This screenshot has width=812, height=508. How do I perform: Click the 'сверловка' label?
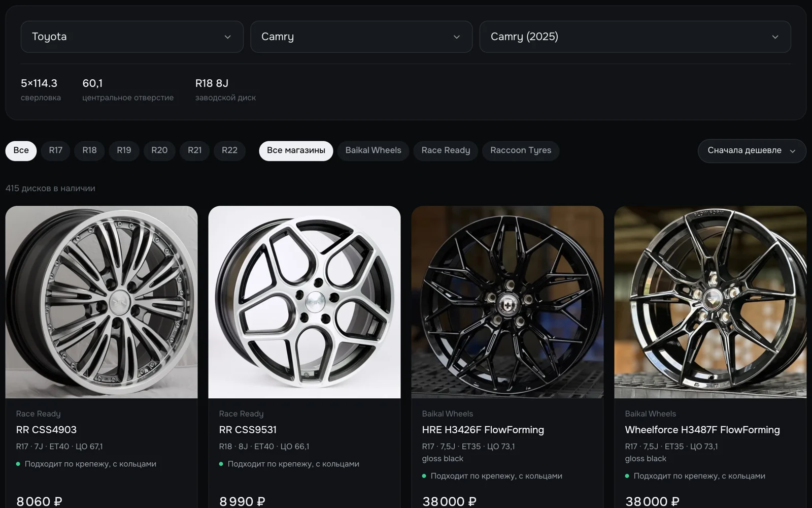(41, 98)
